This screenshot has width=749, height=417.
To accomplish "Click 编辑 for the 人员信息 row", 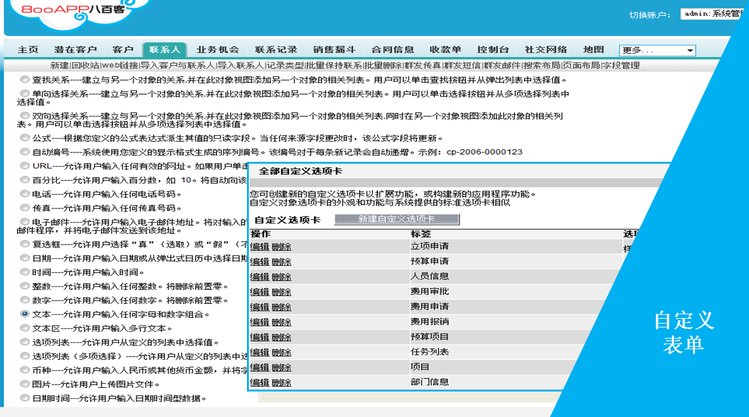I will tap(260, 277).
